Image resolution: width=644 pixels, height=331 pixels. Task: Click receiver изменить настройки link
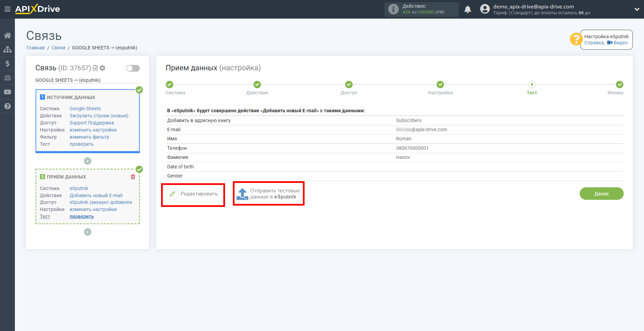coord(93,209)
